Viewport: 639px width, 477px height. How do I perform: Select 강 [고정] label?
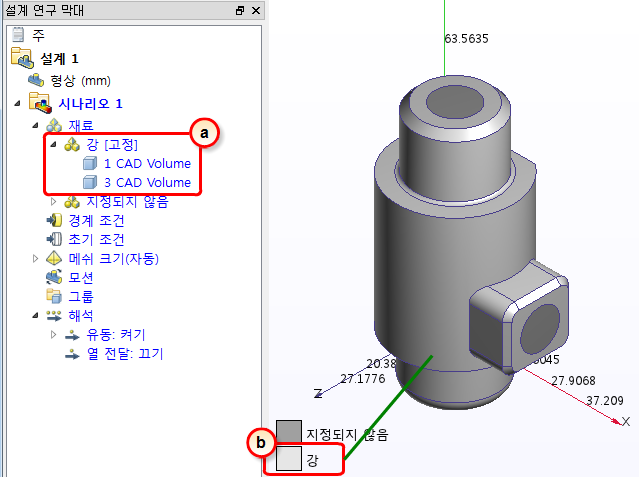click(x=112, y=144)
